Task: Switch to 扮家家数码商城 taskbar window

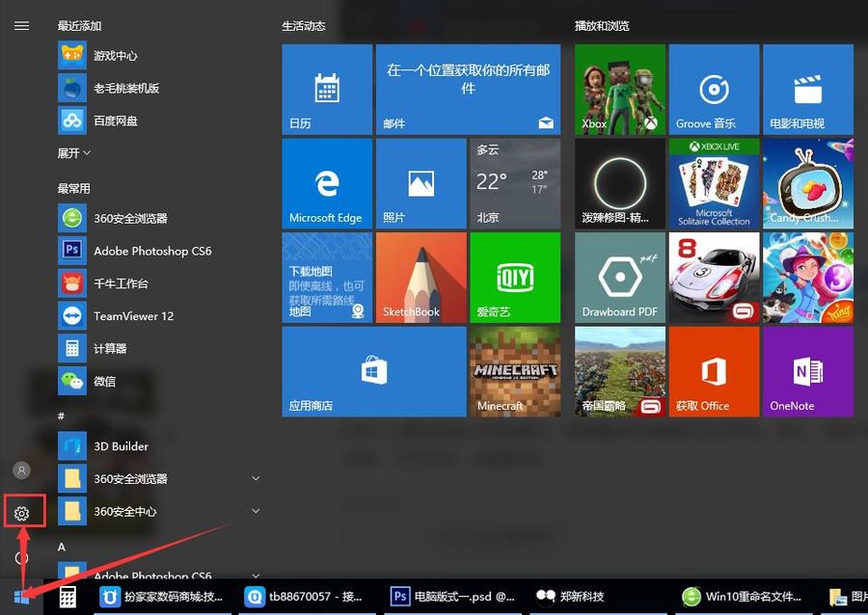Action: [162, 597]
